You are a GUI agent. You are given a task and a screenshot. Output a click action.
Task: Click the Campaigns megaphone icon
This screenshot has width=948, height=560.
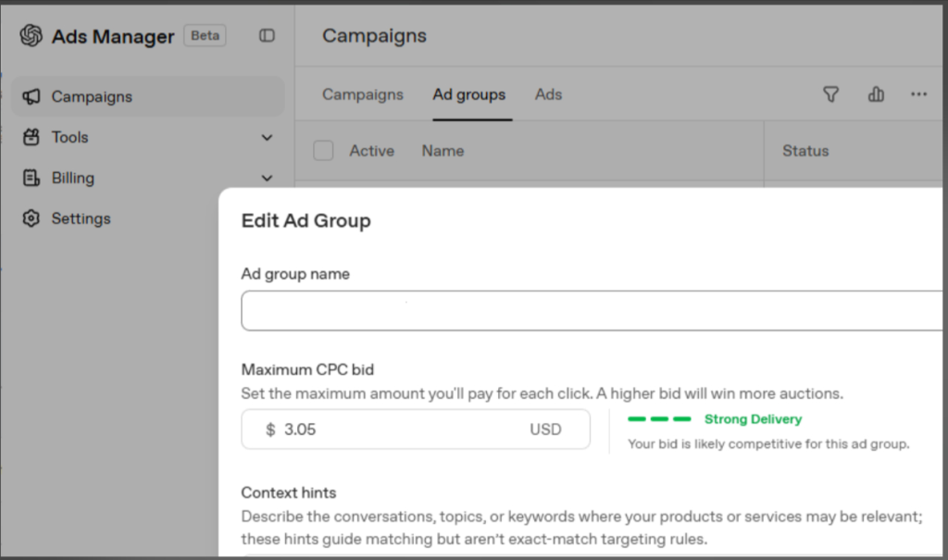click(31, 96)
